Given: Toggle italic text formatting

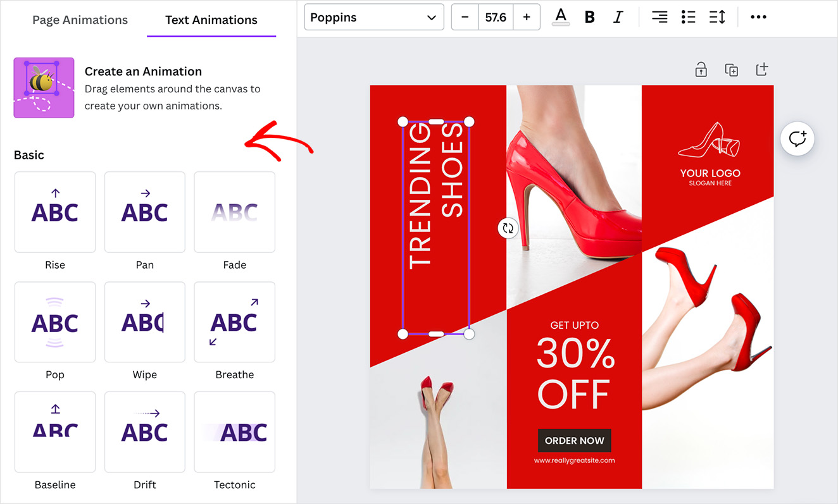Looking at the screenshot, I should (x=618, y=18).
